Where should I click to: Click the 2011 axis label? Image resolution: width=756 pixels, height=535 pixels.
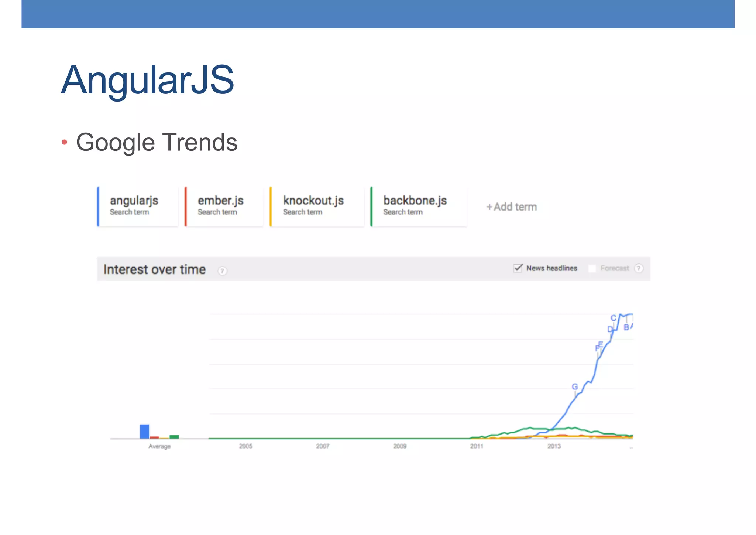coord(477,446)
